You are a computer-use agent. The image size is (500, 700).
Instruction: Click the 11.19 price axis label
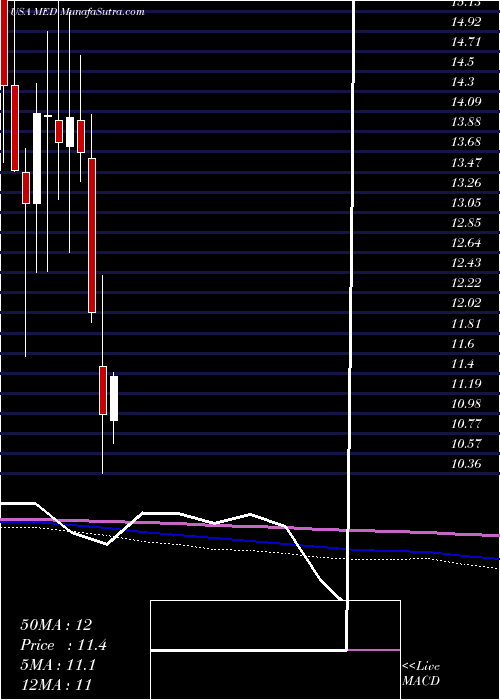coord(467,384)
